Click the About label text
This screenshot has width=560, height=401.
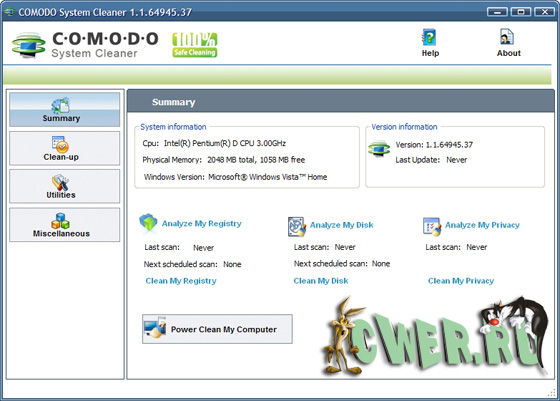(509, 53)
